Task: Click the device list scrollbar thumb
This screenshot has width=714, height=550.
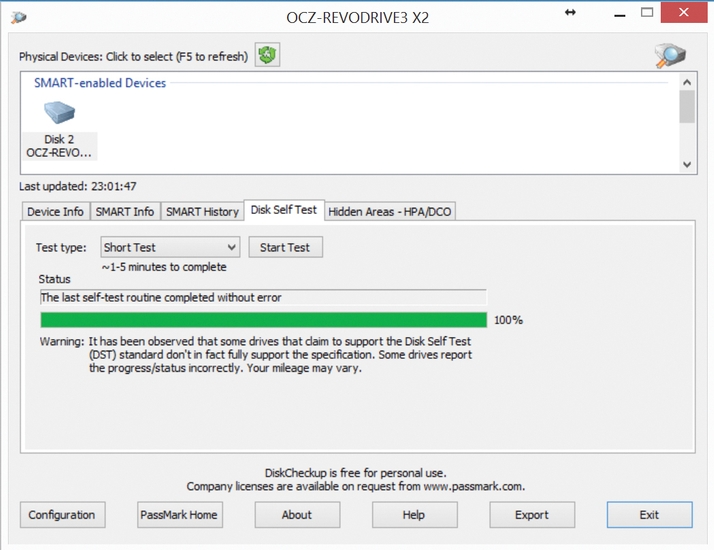Action: (x=687, y=107)
